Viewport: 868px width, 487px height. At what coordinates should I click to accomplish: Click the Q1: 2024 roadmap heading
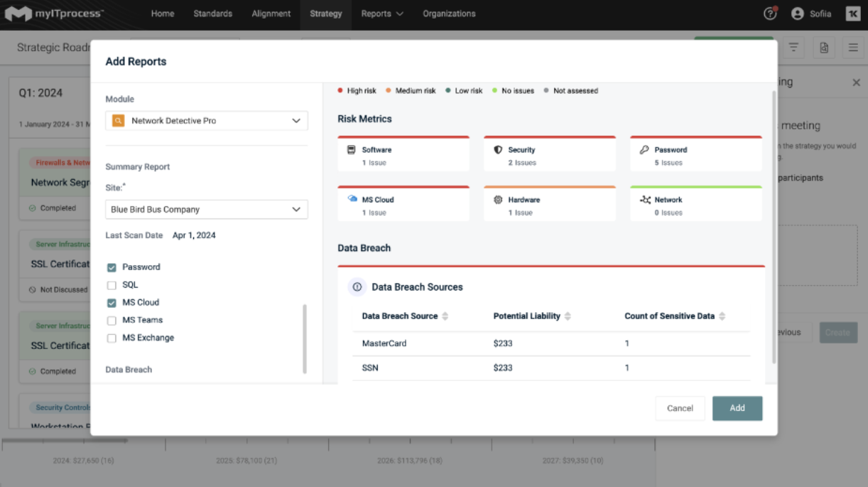(40, 93)
